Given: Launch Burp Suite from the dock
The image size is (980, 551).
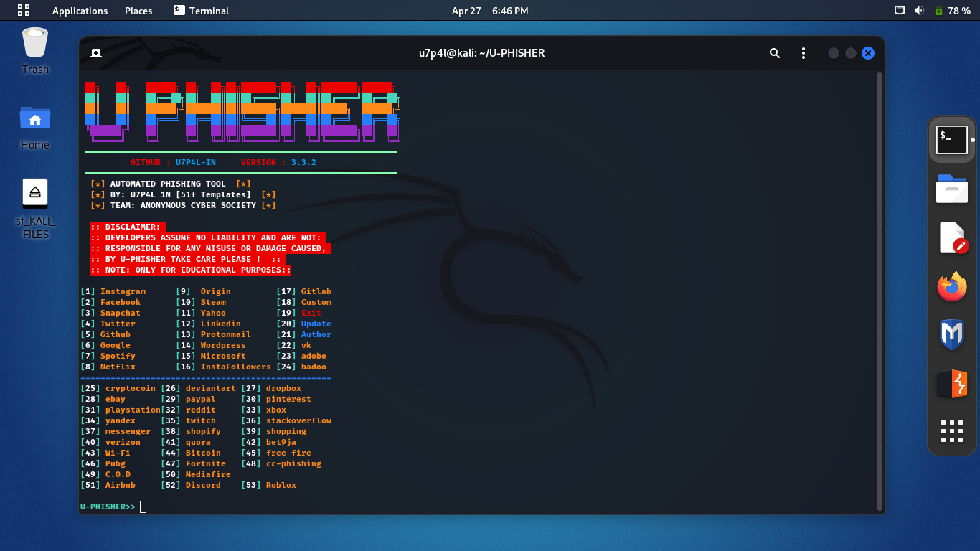Looking at the screenshot, I should 952,384.
